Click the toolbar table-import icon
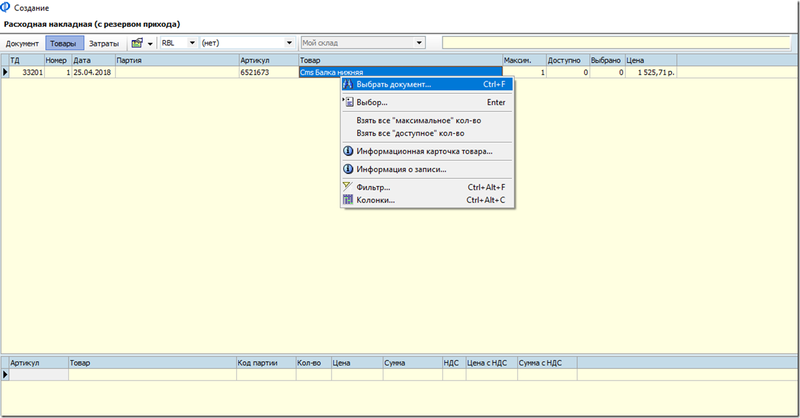 [x=137, y=43]
